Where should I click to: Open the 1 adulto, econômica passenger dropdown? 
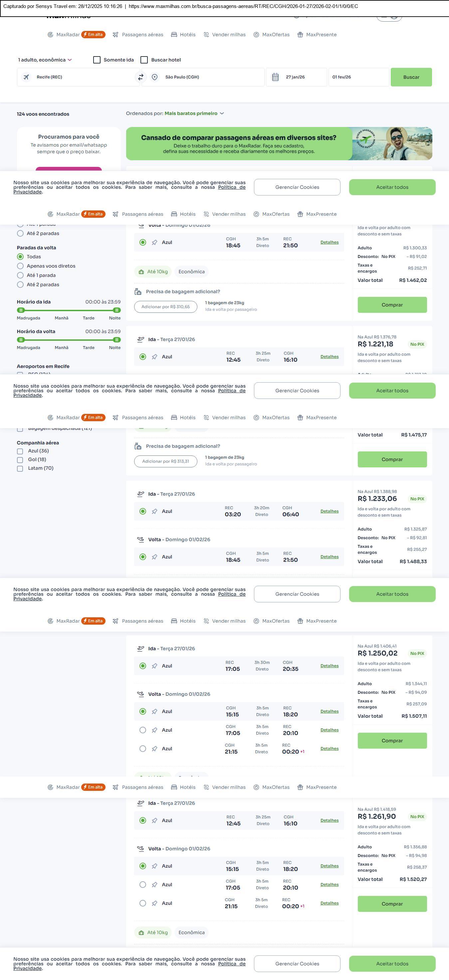(45, 60)
